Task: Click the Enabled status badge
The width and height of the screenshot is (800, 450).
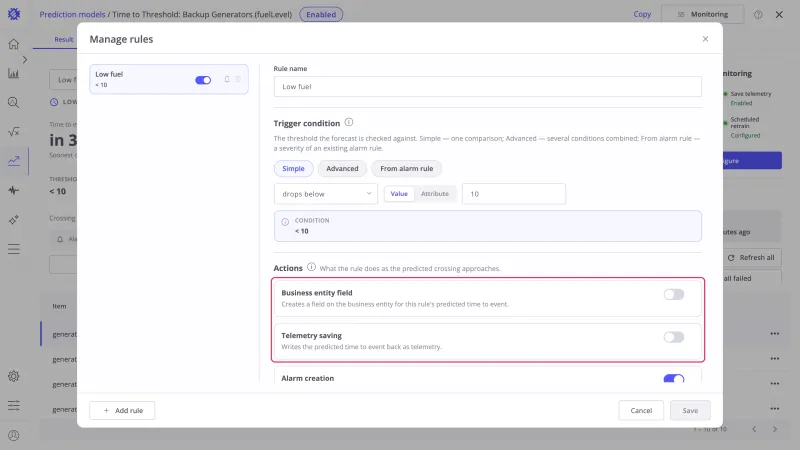Action: click(321, 14)
